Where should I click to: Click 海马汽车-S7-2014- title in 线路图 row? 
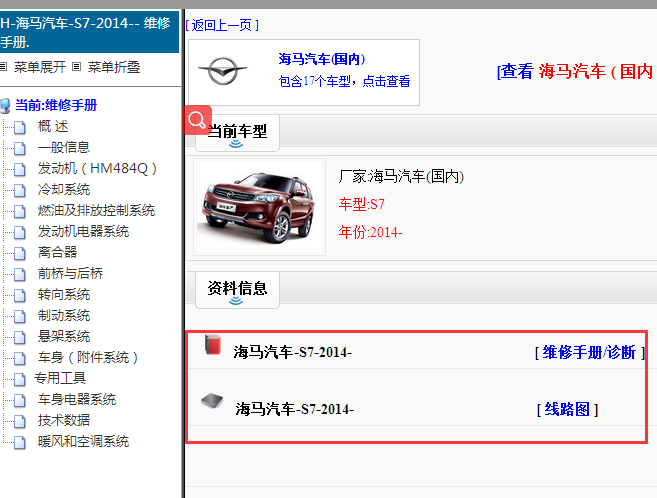(295, 409)
